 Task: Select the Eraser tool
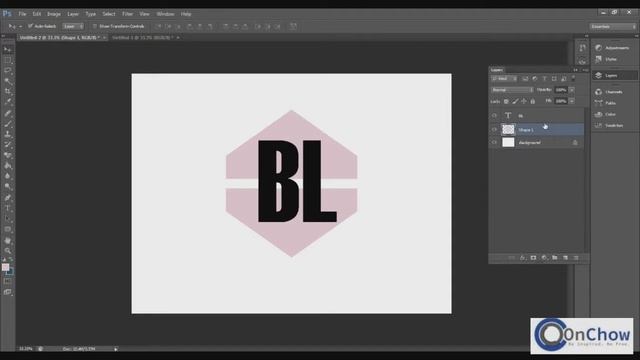8,156
